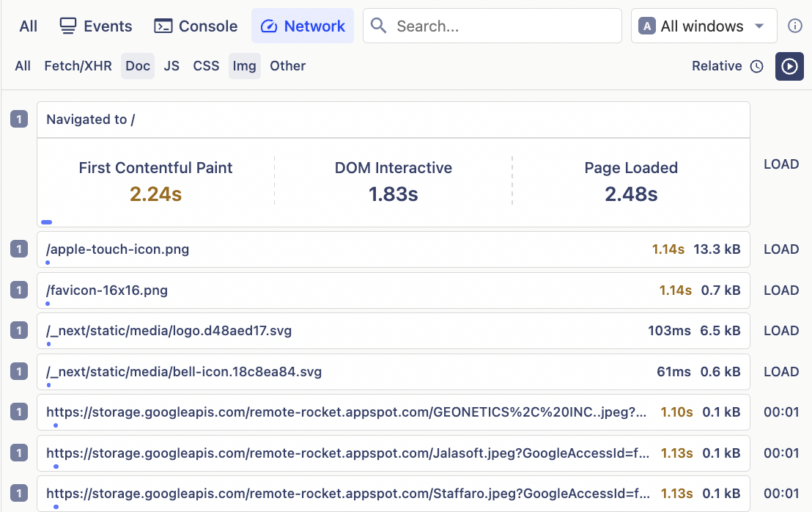Image resolution: width=812 pixels, height=512 pixels.
Task: Click the Relative time mode button
Action: 716,66
